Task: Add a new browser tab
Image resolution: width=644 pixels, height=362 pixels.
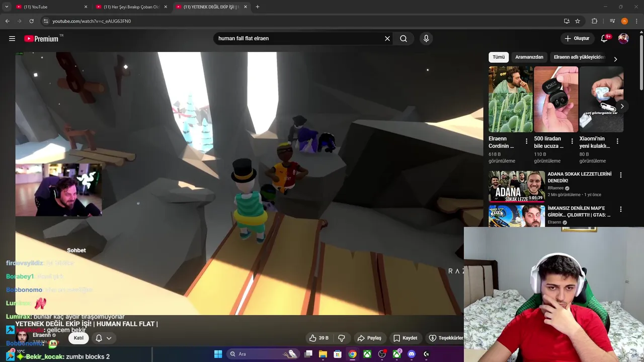Action: (257, 7)
